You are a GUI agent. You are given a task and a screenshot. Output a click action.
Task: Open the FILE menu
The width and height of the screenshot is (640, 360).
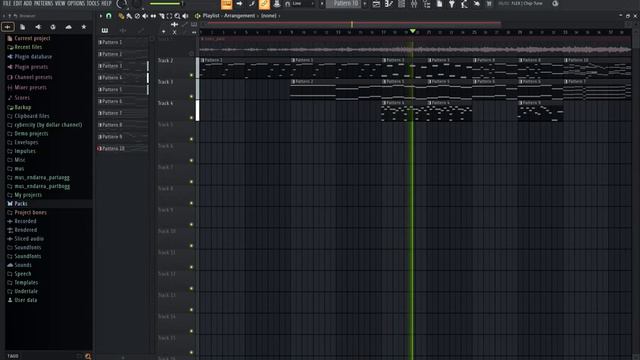point(7,3)
